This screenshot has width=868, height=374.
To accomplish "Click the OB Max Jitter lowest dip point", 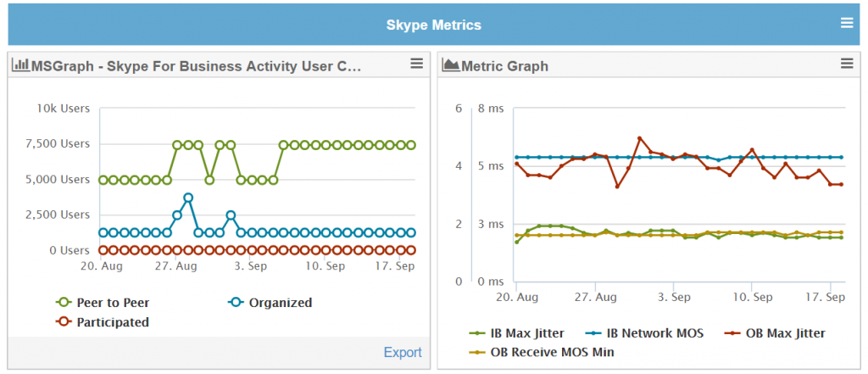I will (617, 187).
